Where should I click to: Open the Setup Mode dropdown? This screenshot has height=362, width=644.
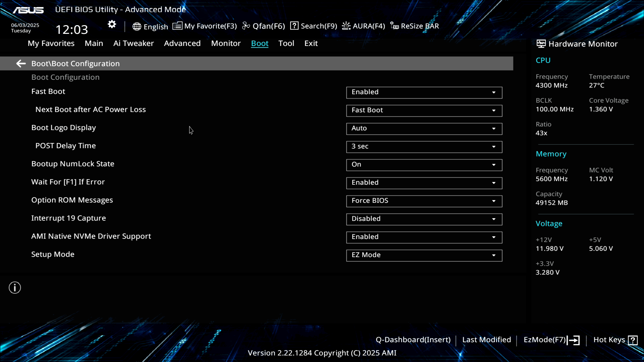(x=424, y=255)
